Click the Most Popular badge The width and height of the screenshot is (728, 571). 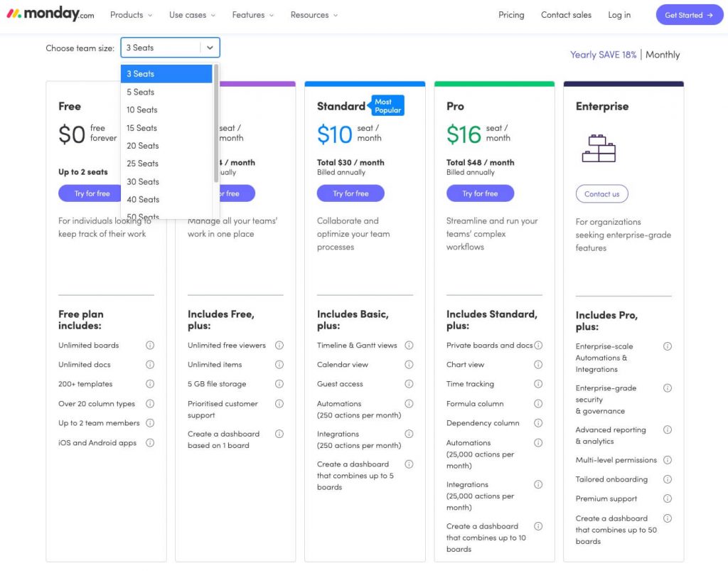[x=387, y=105]
